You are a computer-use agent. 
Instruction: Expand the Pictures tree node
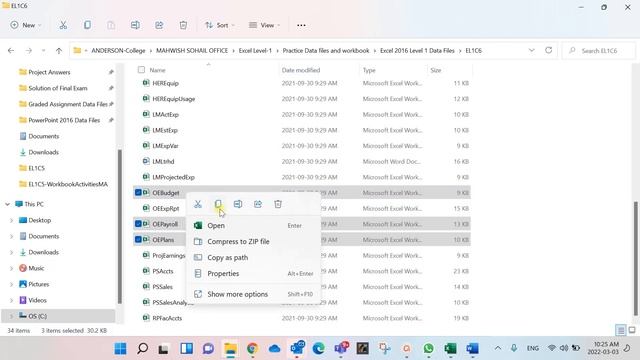(x=11, y=284)
